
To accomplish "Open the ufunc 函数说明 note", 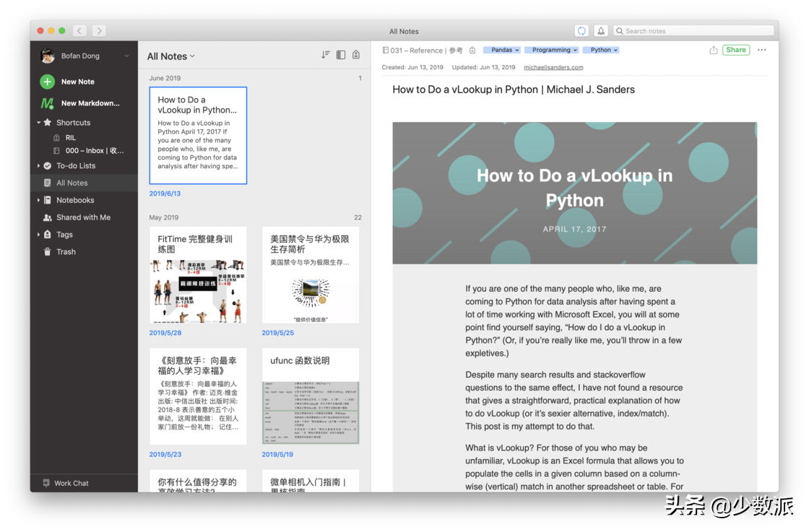I will pos(311,396).
